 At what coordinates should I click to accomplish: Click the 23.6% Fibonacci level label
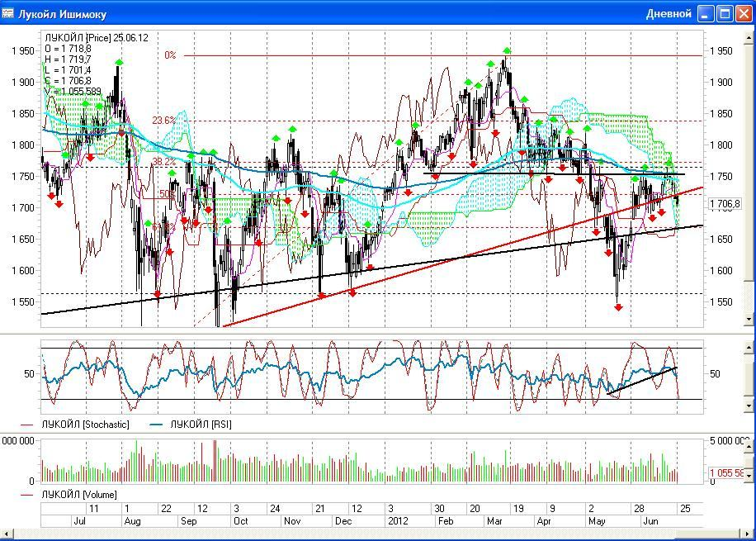pos(164,120)
